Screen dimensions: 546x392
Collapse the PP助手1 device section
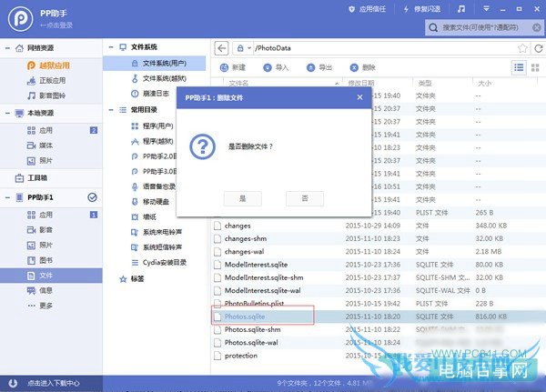coord(7,197)
